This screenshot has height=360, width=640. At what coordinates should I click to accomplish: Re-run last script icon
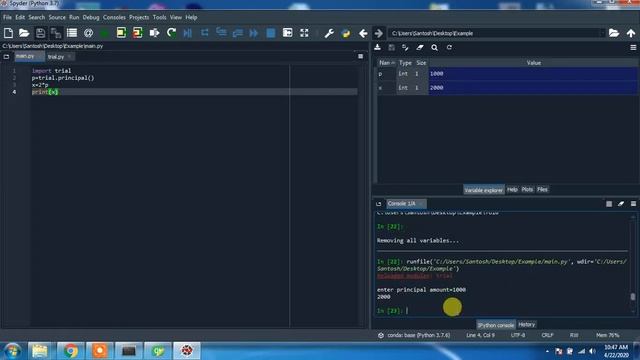tap(171, 33)
